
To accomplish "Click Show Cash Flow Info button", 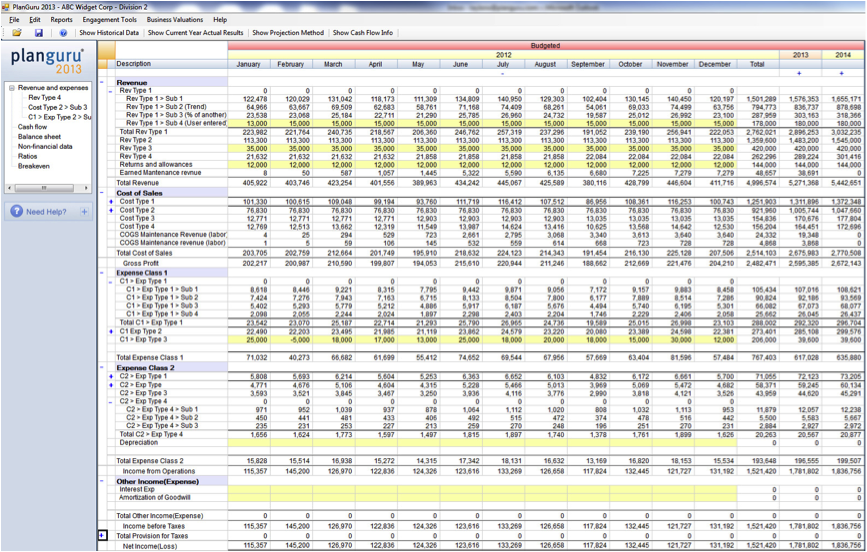I will pos(363,33).
